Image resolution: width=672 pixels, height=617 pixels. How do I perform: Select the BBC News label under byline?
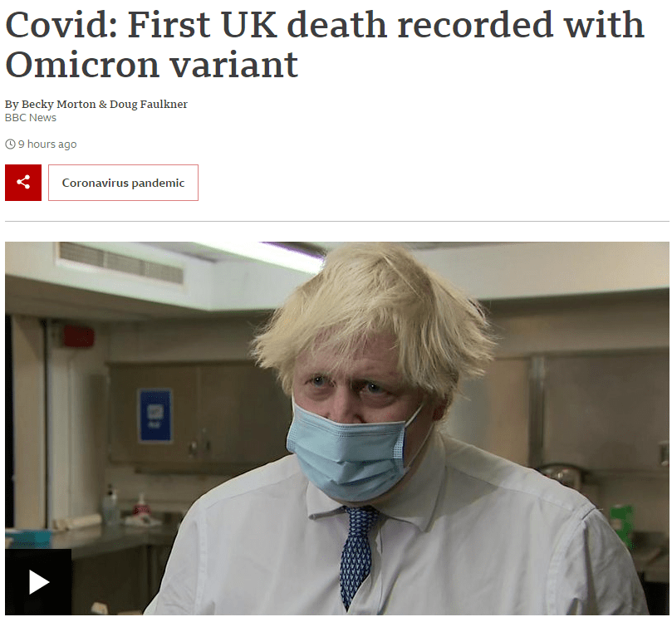click(31, 118)
